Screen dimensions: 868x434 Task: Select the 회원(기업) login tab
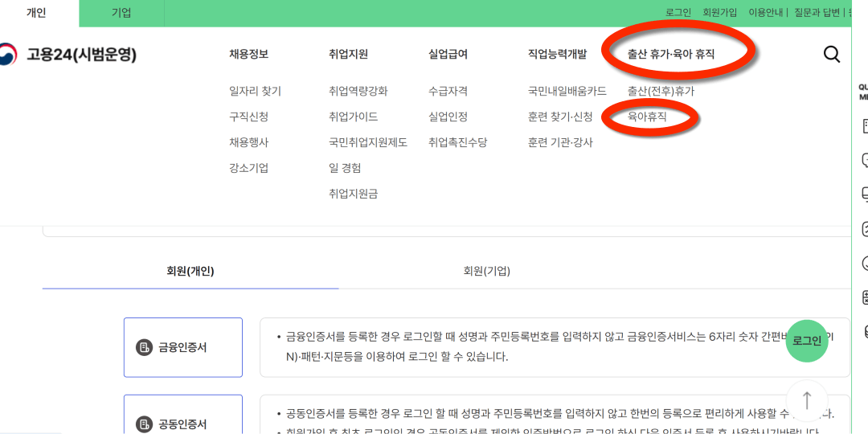pyautogui.click(x=486, y=272)
